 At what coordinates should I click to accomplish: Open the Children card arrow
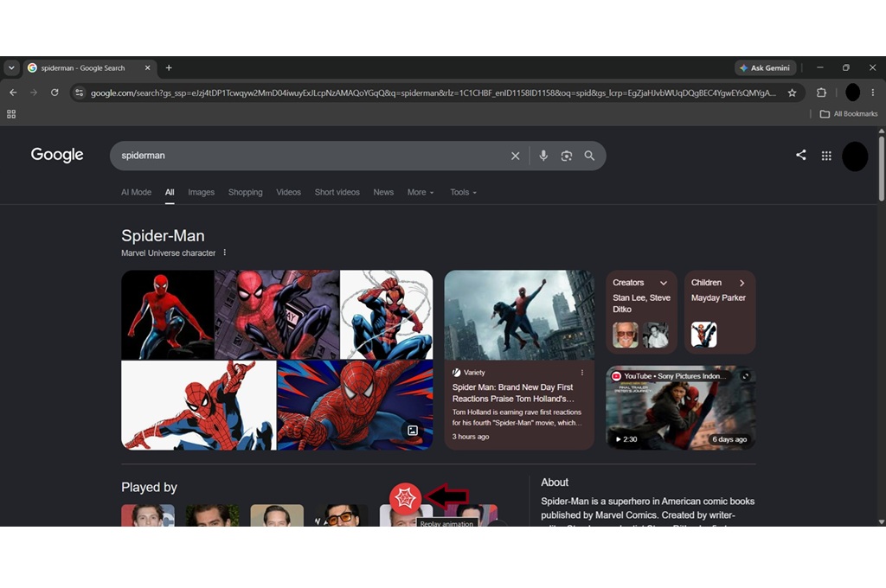[x=742, y=283]
